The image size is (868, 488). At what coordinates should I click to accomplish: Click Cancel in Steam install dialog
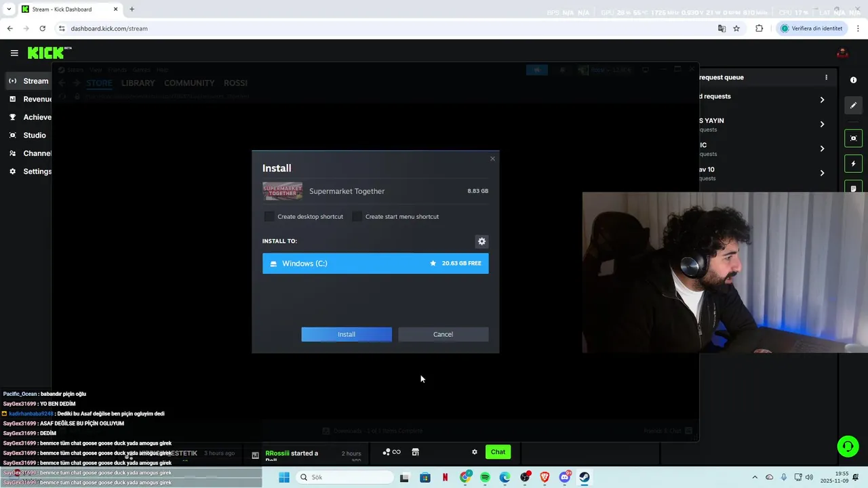(443, 334)
